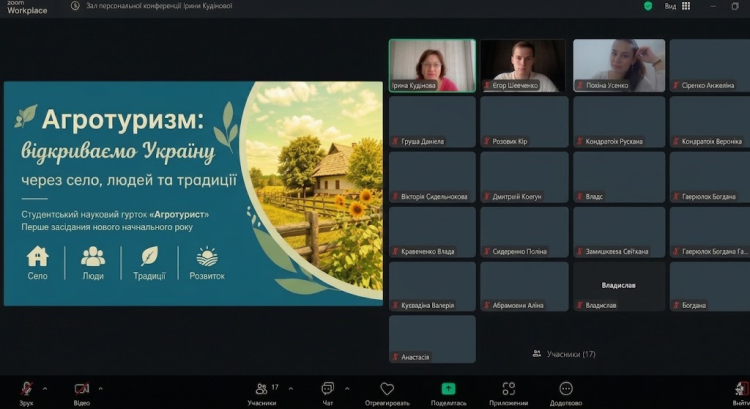Open the Вид view layout menu

click(x=677, y=6)
